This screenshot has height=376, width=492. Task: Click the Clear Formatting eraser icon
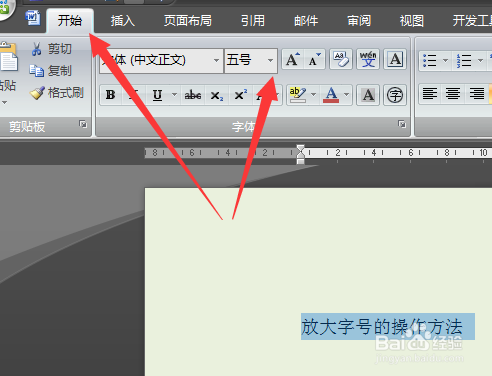point(341,60)
